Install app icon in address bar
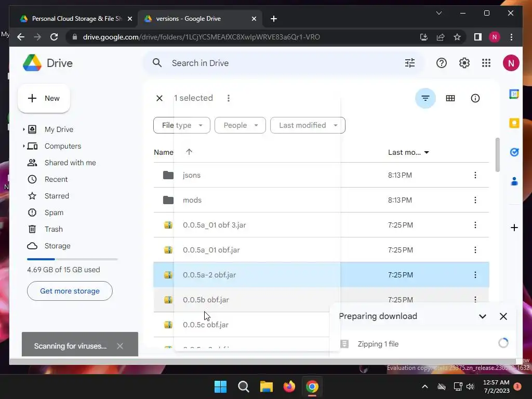The height and width of the screenshot is (399, 532). point(424,37)
